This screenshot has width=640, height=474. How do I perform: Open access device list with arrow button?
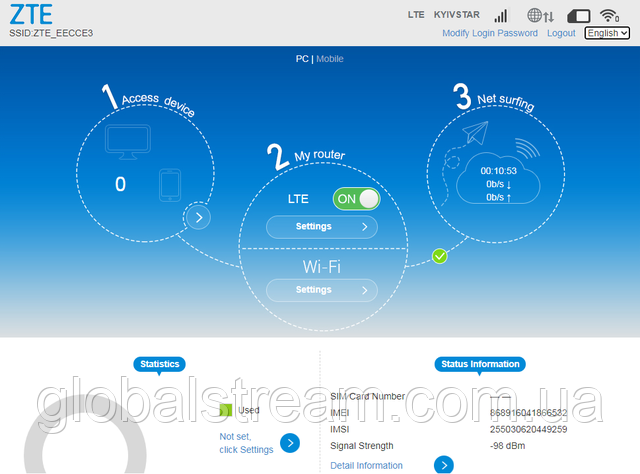click(x=198, y=218)
